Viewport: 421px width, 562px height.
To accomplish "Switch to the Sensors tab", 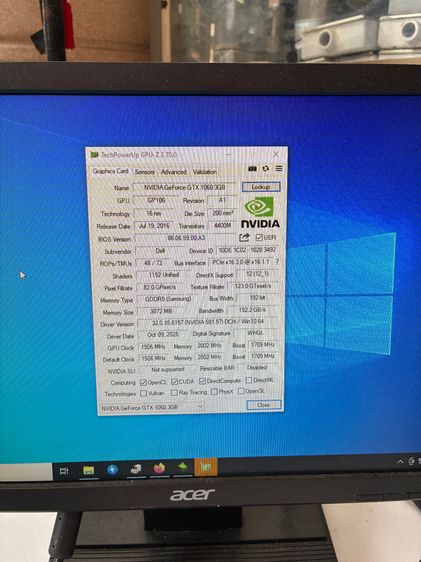I will [x=144, y=172].
